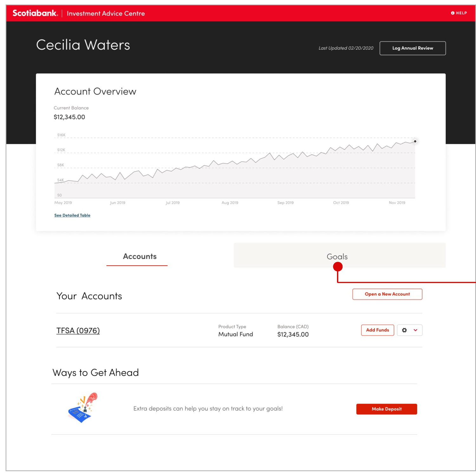Click the Cecilia Waters client name
The image size is (476, 476).
pos(83,45)
